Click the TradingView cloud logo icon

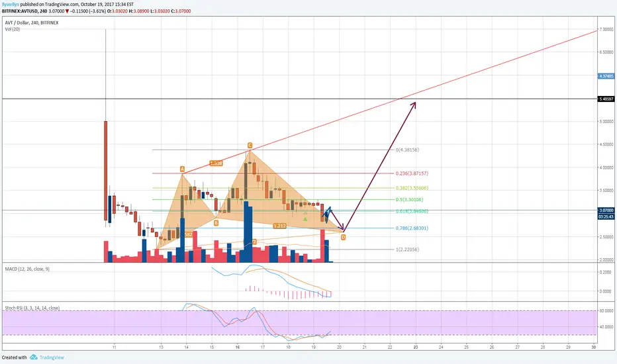tap(34, 357)
